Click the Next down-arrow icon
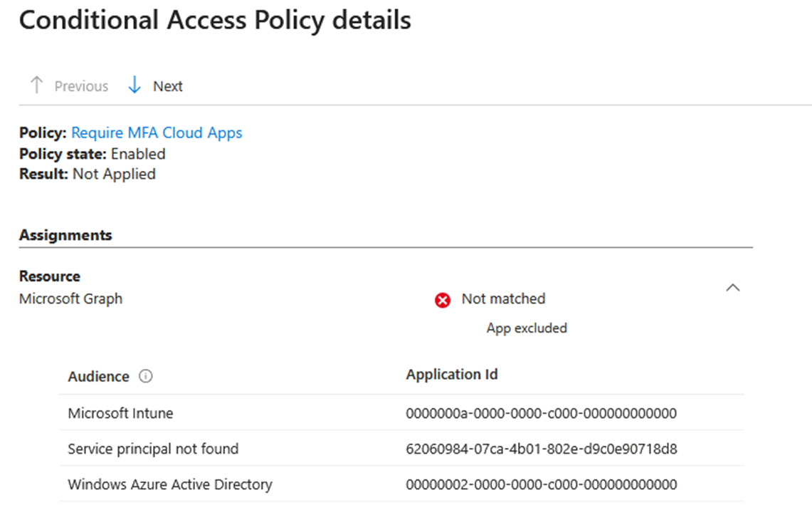 tap(134, 85)
